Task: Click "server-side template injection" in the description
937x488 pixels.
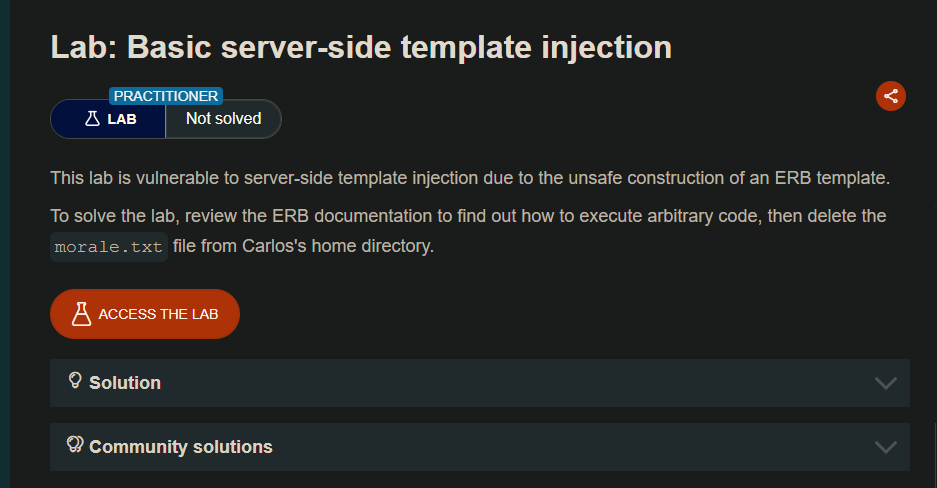Action: (x=385, y=179)
